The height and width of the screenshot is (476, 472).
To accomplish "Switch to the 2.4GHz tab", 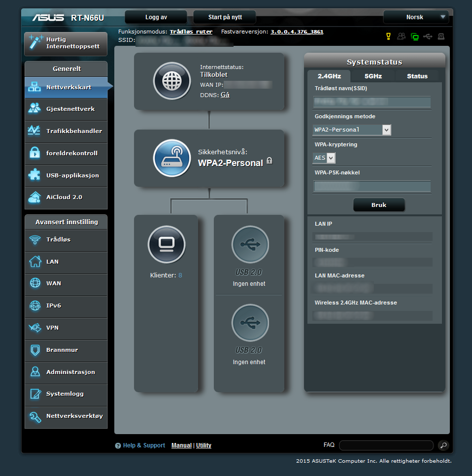I will (329, 76).
